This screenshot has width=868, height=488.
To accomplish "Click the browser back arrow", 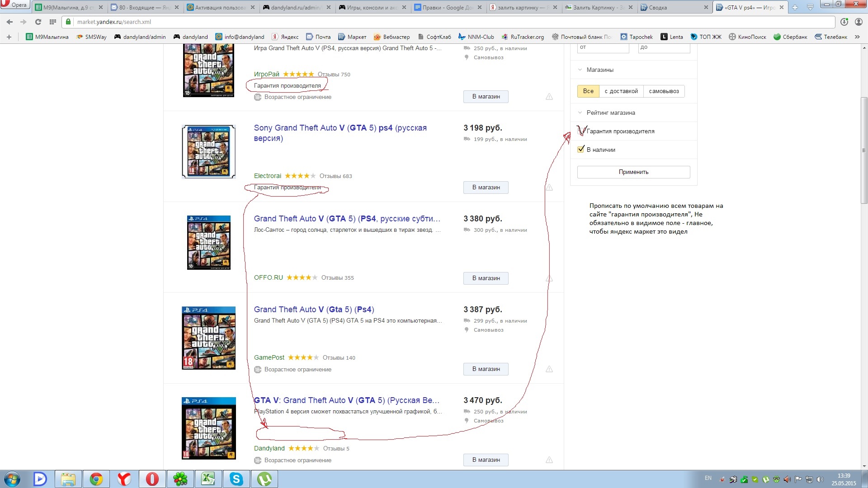I will pos(9,22).
